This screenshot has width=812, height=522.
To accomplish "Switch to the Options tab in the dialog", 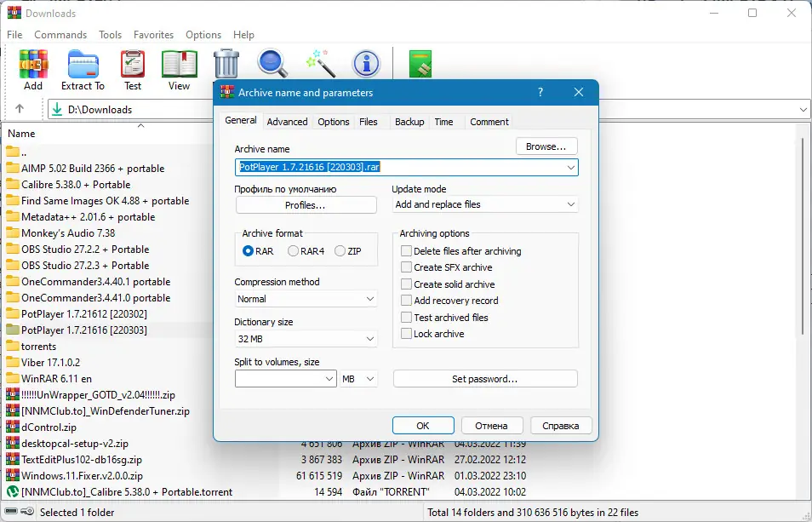I will coord(334,122).
